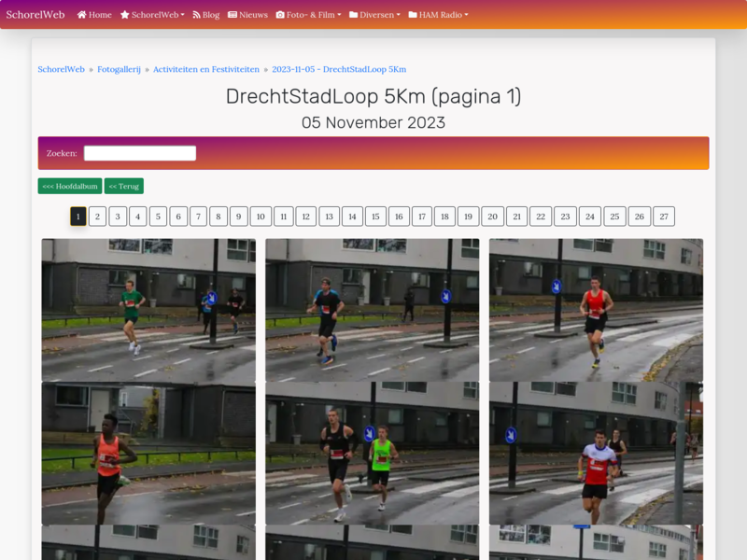Open the SchorelWeb brand logo link
The width and height of the screenshot is (747, 560).
35,15
